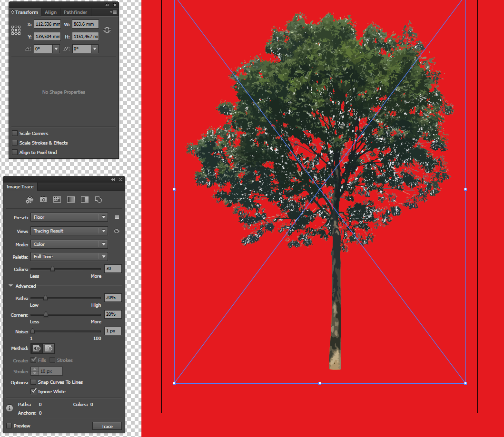Screen dimensions: 504x437
Task: Enable Snap Curves To Lines
Action: coord(33,381)
